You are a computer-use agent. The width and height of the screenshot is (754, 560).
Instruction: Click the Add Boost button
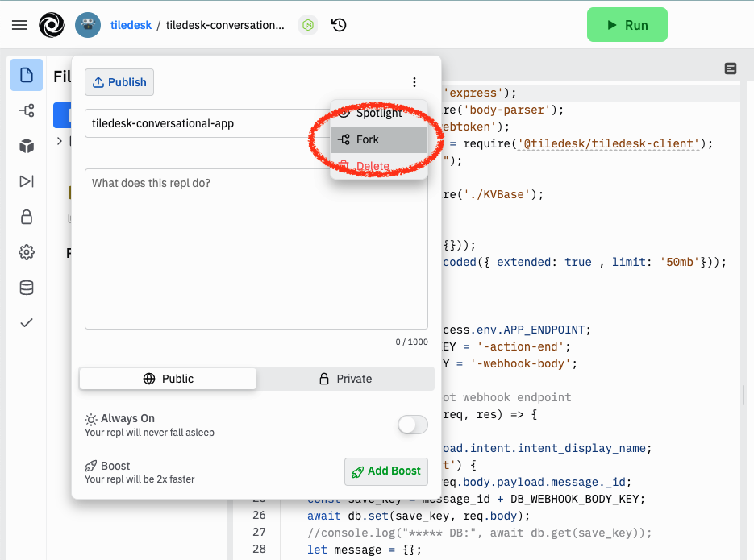(385, 471)
